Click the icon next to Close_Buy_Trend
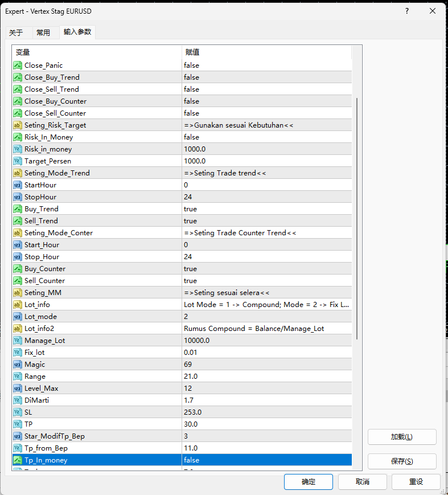The width and height of the screenshot is (448, 495). (18, 77)
